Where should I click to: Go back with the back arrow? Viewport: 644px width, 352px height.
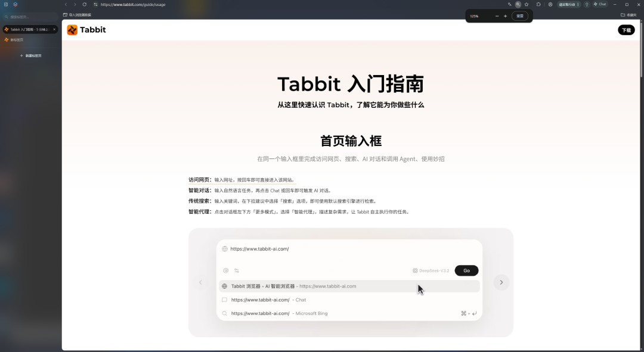(66, 4)
